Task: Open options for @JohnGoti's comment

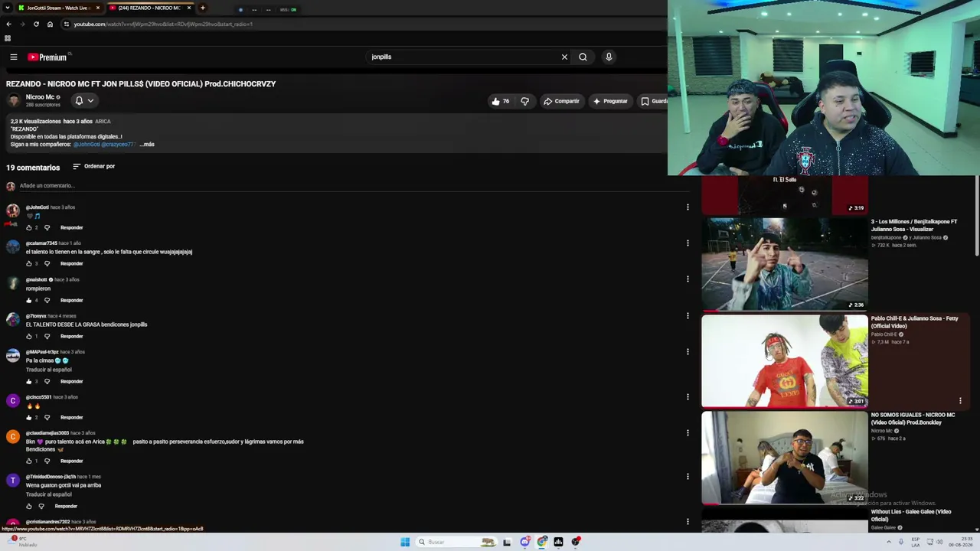Action: coord(688,207)
